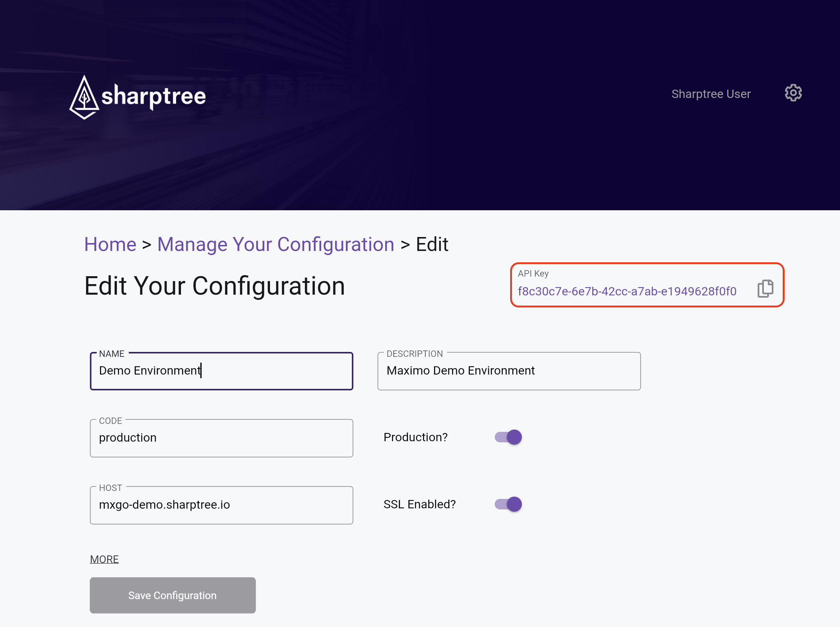The width and height of the screenshot is (840, 627).
Task: Click the API Key label
Action: coord(533,273)
